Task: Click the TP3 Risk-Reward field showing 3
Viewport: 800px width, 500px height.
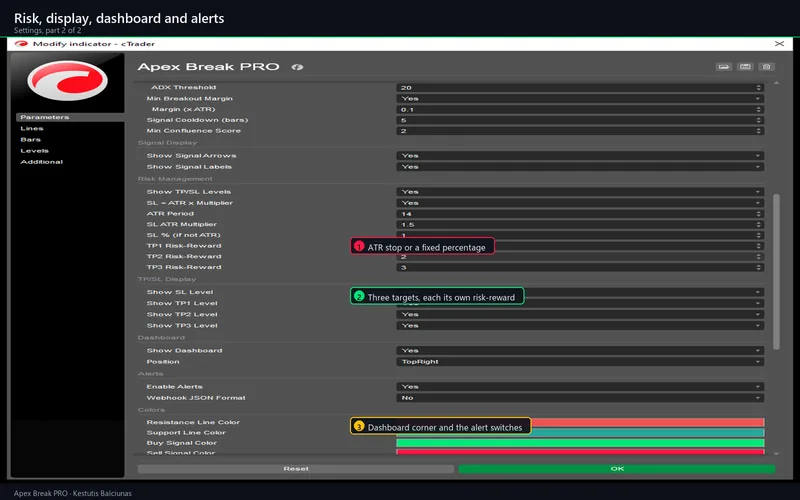Action: [580, 267]
